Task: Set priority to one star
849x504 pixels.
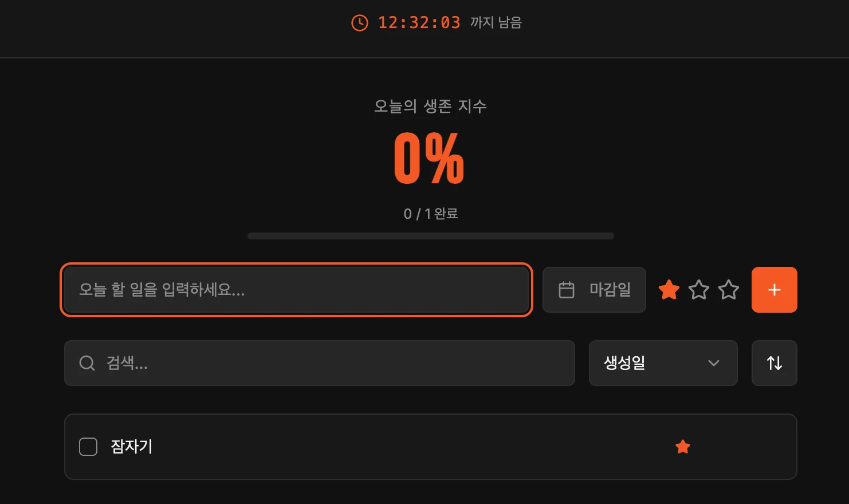Action: 669,290
